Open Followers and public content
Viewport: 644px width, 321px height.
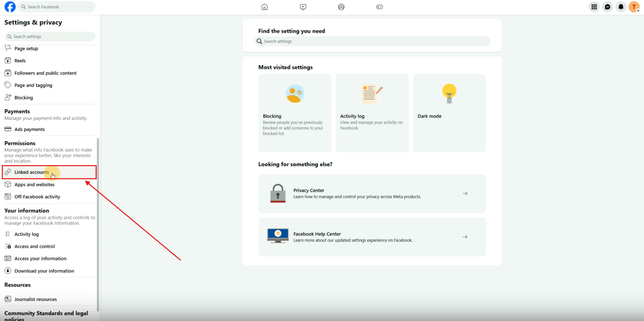coord(50,73)
